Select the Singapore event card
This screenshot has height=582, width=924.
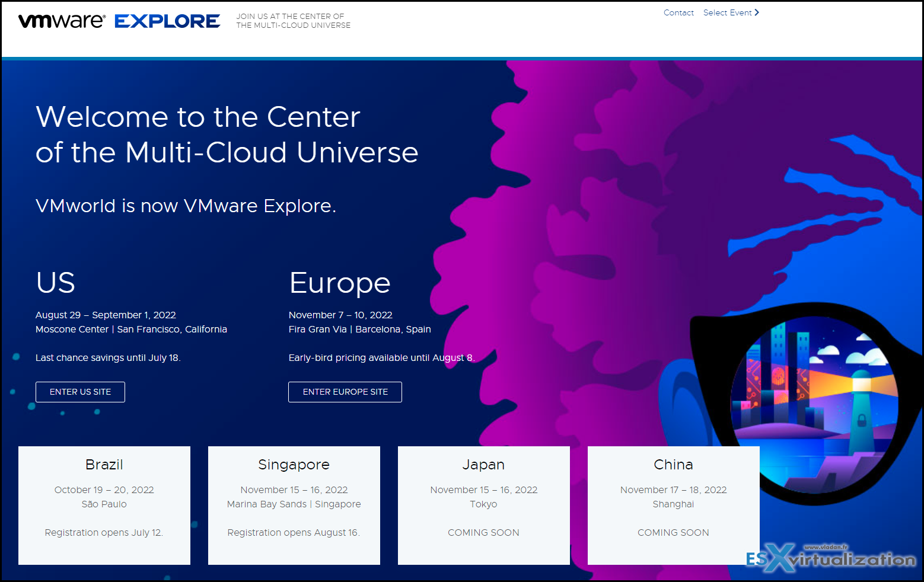pyautogui.click(x=294, y=505)
